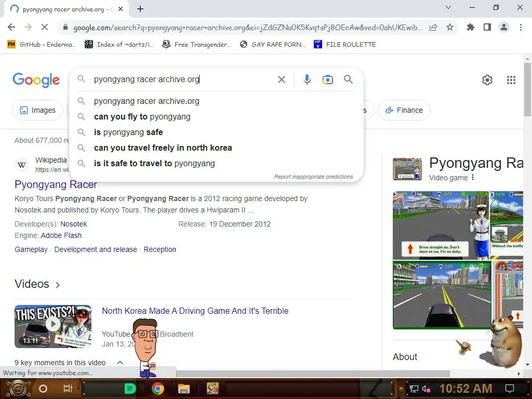Go back to the previous page

pyautogui.click(x=11, y=27)
